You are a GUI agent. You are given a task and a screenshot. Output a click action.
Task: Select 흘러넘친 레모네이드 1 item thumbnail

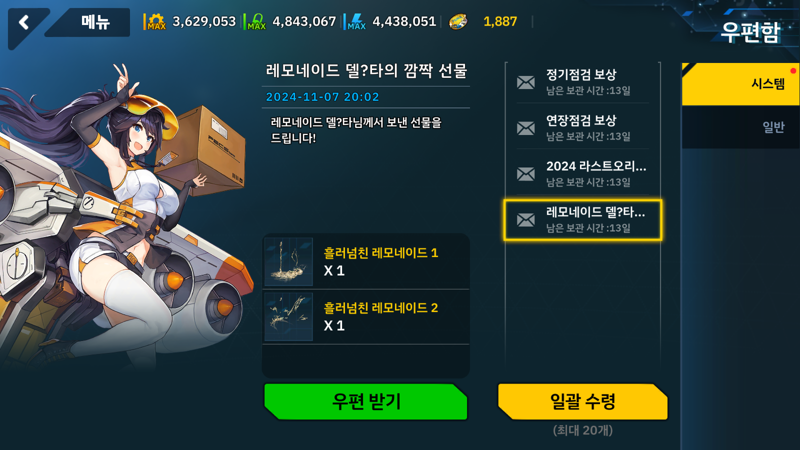[289, 261]
